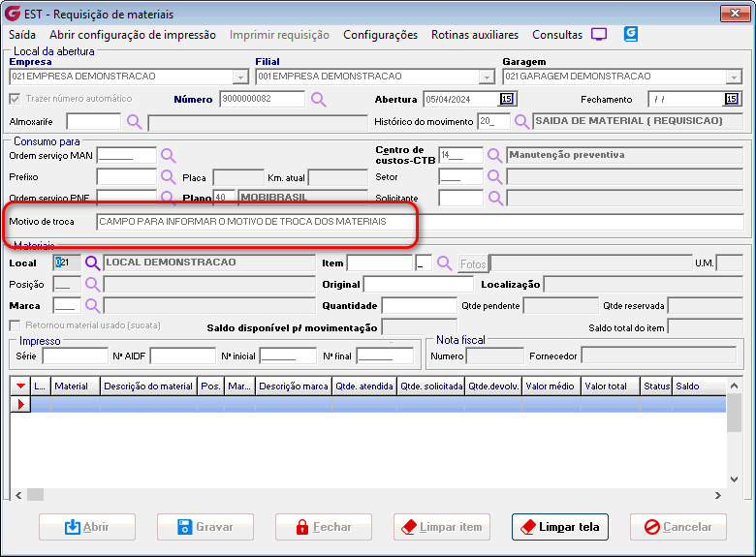Click grid scroll up arrow
Screen dimensions: 756x557
[x=734, y=386]
